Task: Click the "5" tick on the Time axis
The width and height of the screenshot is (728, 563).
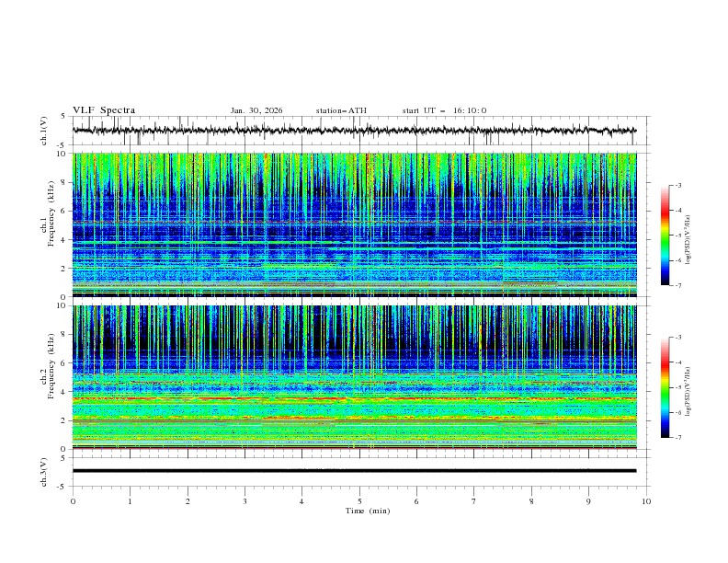Action: click(359, 501)
